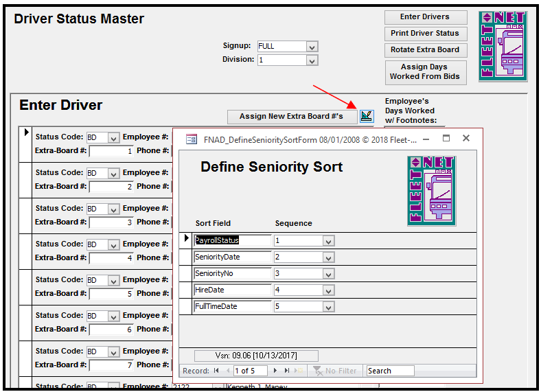This screenshot has height=392, width=541.
Task: Click the Fleet-Net logo in the dialog
Action: tap(431, 191)
